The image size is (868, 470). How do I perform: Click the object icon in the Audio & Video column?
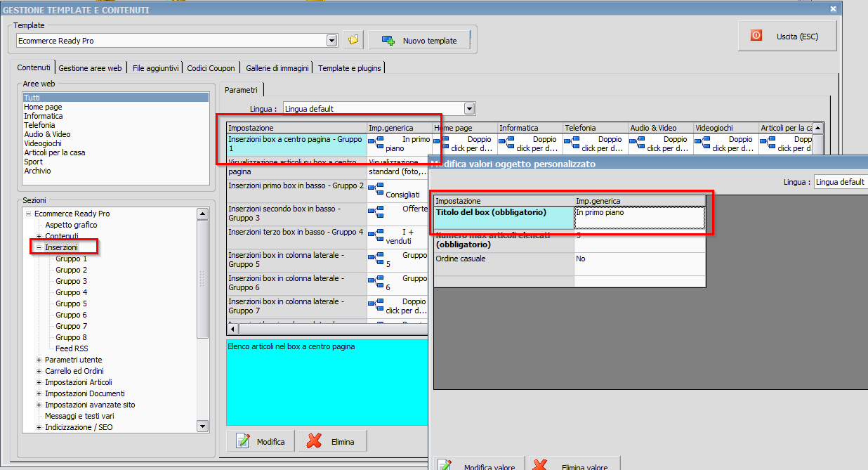(x=638, y=143)
